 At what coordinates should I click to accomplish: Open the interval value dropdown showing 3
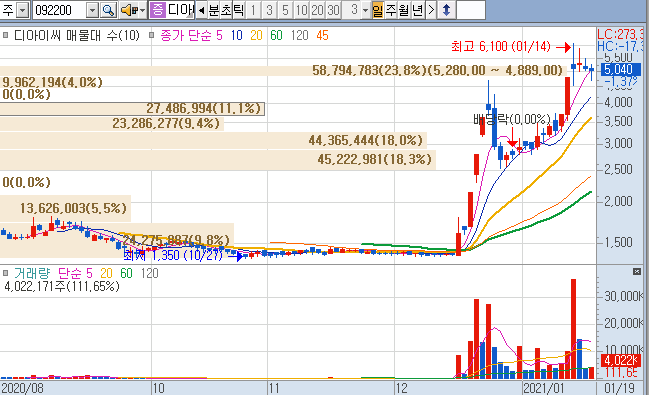[365, 10]
